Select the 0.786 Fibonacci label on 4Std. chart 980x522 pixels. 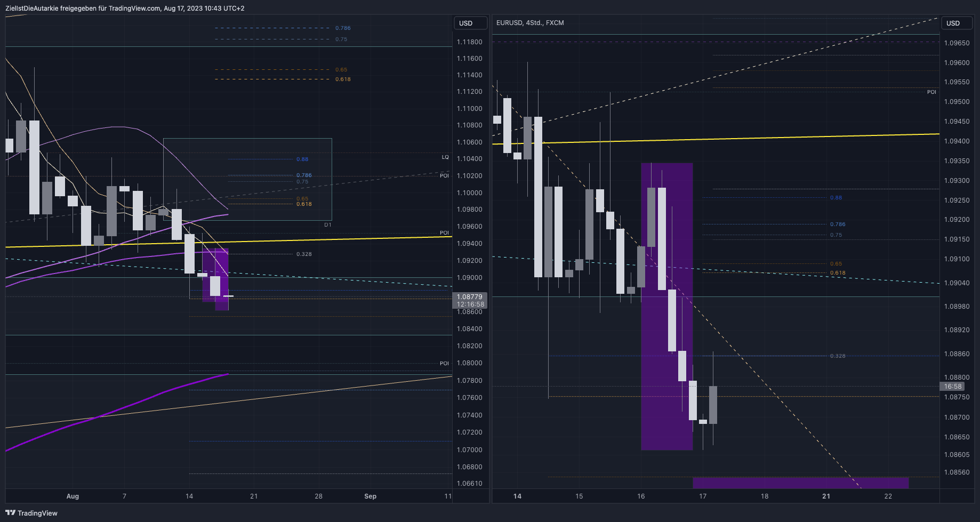coord(838,224)
